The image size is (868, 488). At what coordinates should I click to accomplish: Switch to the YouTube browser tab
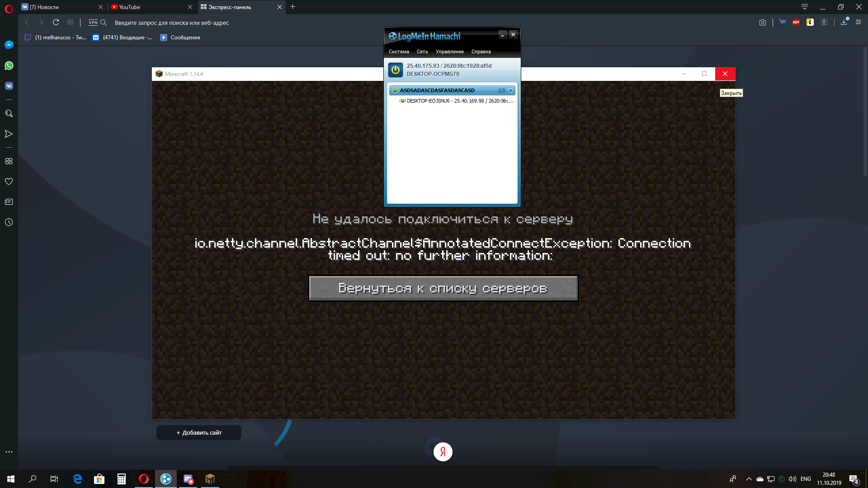tap(151, 7)
